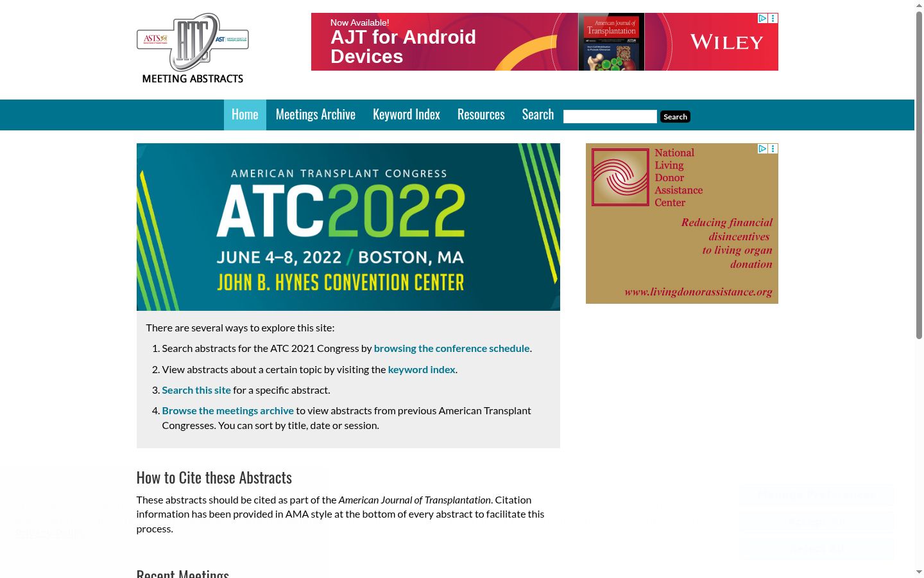Screen dimensions: 924x578
Task: Click 'There are several ways to explore this site' text
Action: coord(240,328)
